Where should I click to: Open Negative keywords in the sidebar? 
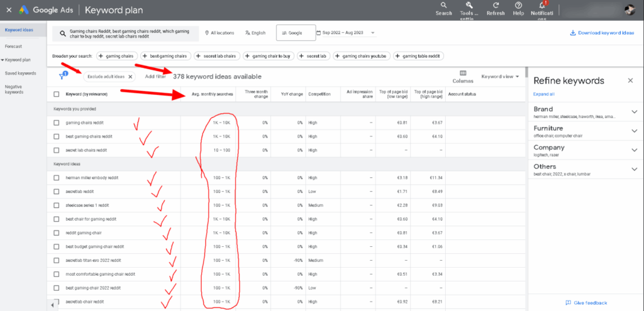pyautogui.click(x=14, y=89)
